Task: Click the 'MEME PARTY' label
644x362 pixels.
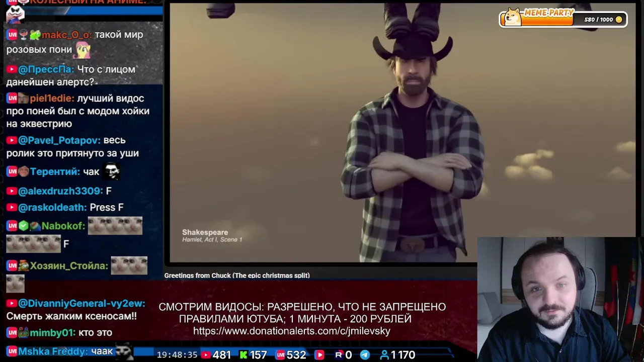Action: click(x=549, y=13)
